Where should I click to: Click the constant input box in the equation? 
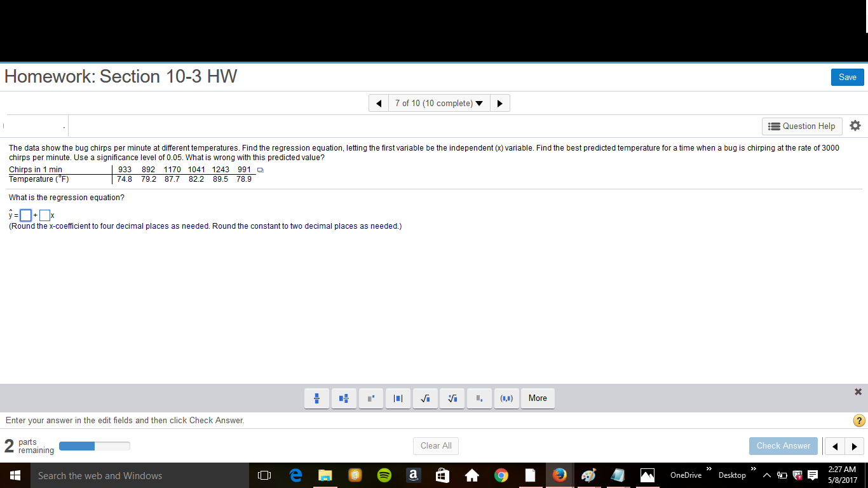[x=25, y=215]
